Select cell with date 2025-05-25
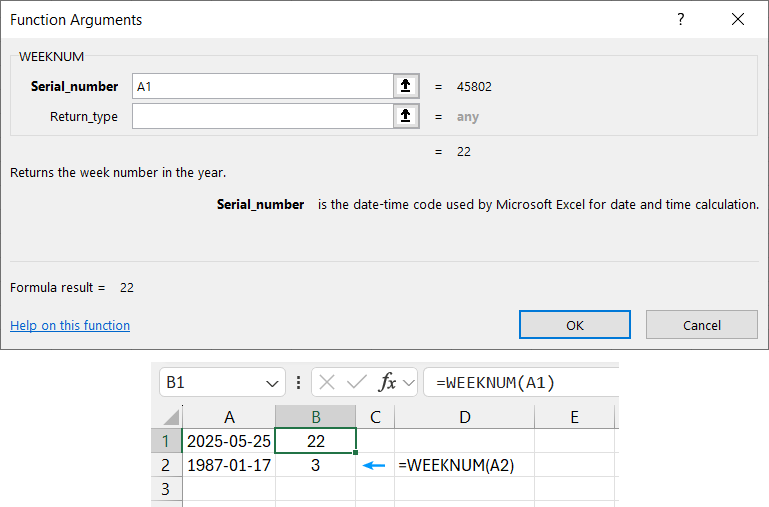The image size is (769, 507). tap(229, 441)
